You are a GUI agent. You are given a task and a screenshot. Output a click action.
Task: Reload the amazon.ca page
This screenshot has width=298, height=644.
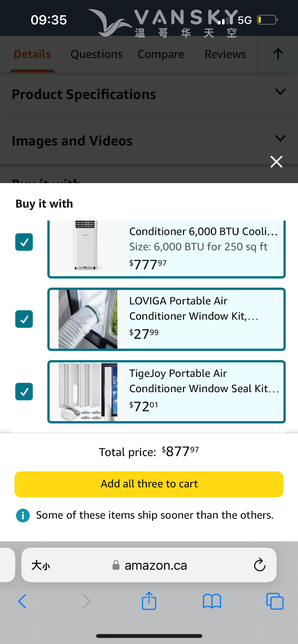[x=259, y=565]
